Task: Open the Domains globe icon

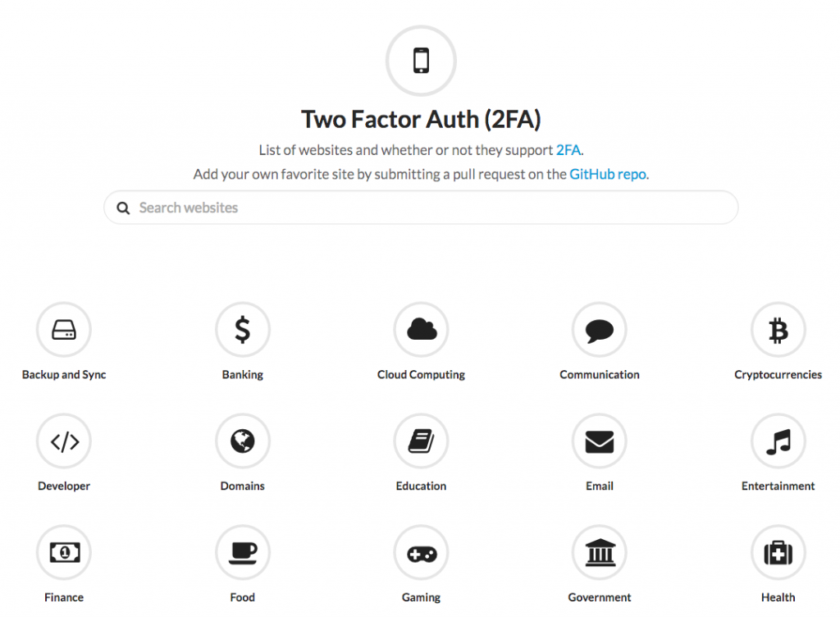Action: click(x=243, y=441)
